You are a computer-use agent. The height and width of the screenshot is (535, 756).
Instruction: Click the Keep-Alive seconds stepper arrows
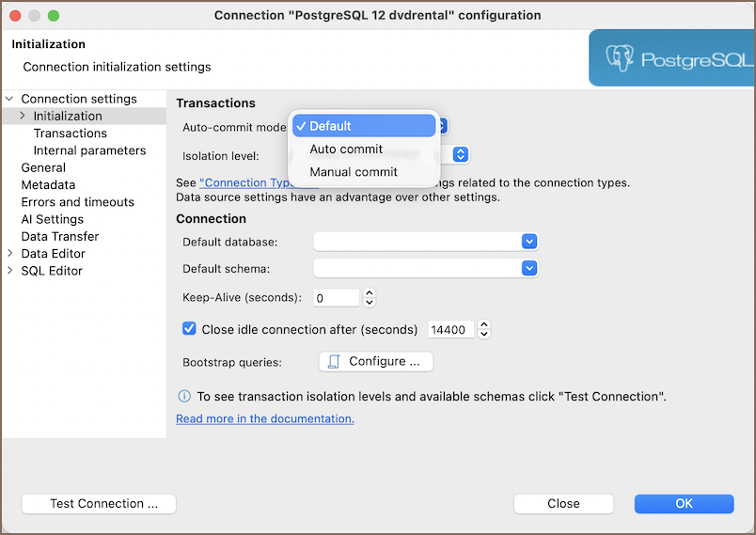(370, 298)
